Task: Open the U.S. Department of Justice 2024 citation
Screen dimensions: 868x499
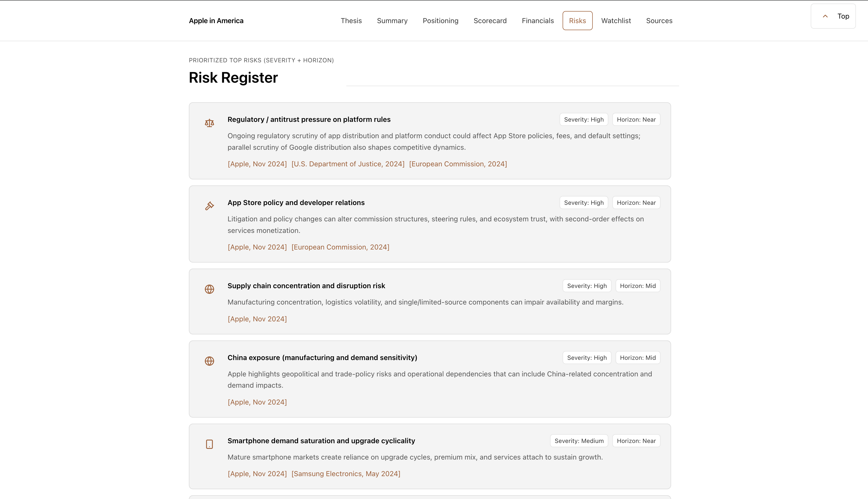Action: click(x=348, y=164)
